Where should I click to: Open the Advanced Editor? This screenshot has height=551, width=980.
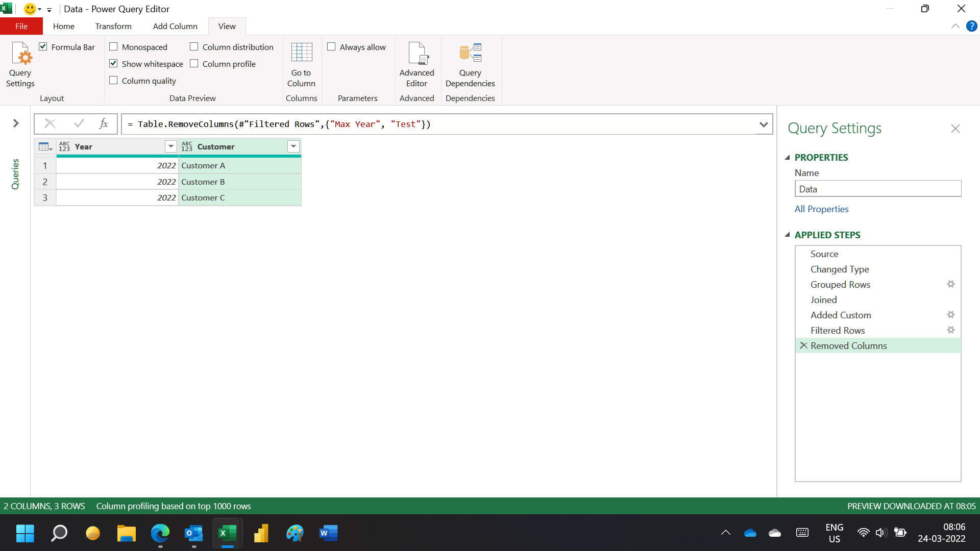pos(416,64)
